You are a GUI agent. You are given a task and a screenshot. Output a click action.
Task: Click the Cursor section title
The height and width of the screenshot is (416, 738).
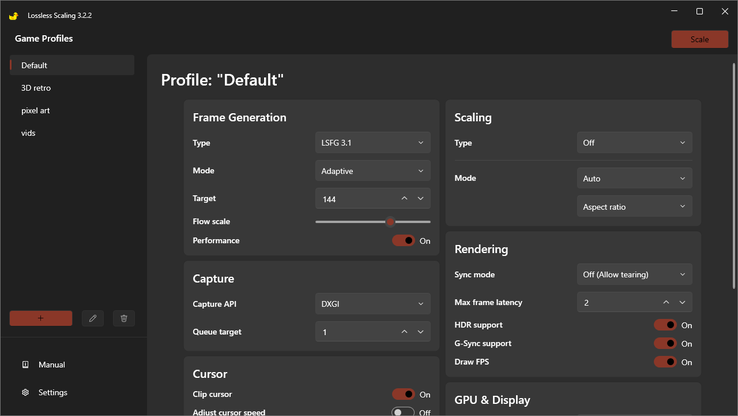pyautogui.click(x=210, y=374)
